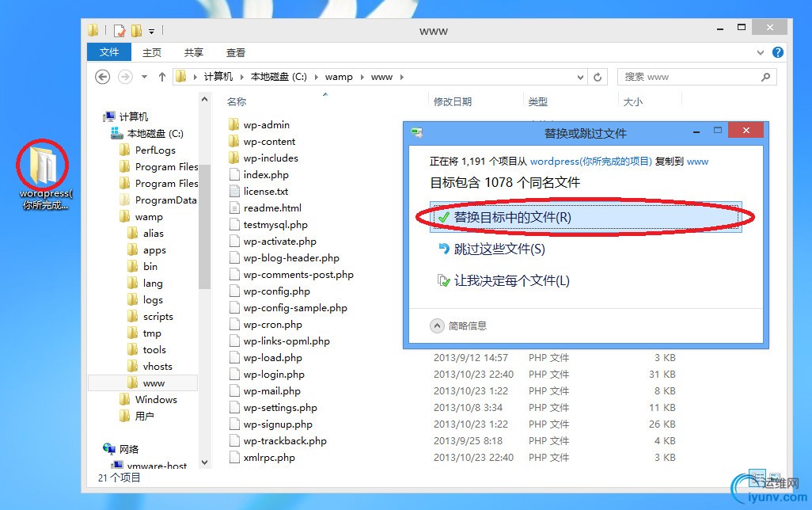Click the search magnifier icon
Screen dimensions: 812x510
[x=765, y=77]
